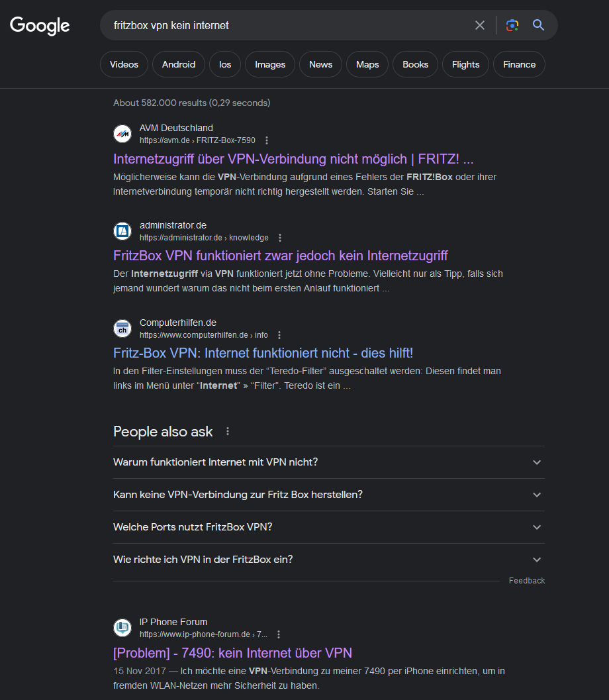
Task: Open more options for AVM result
Action: point(267,140)
